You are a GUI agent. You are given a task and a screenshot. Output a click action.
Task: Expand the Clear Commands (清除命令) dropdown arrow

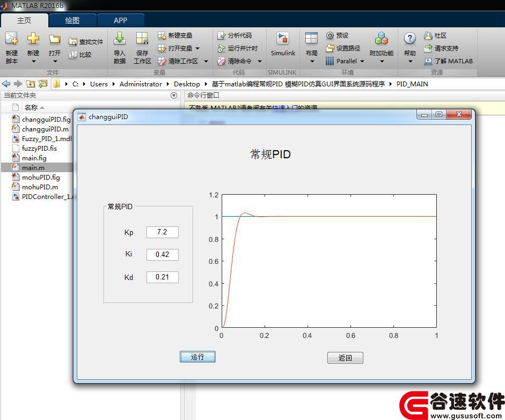pos(260,62)
